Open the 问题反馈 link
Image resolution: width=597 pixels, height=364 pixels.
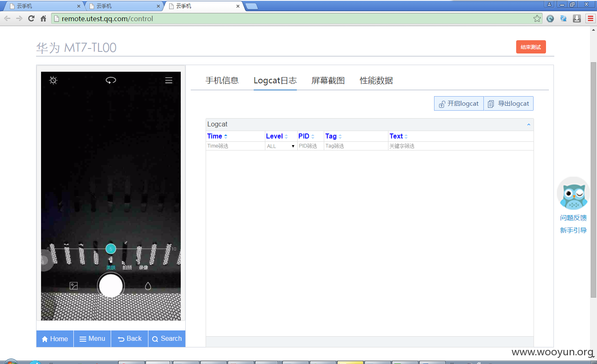pos(573,218)
